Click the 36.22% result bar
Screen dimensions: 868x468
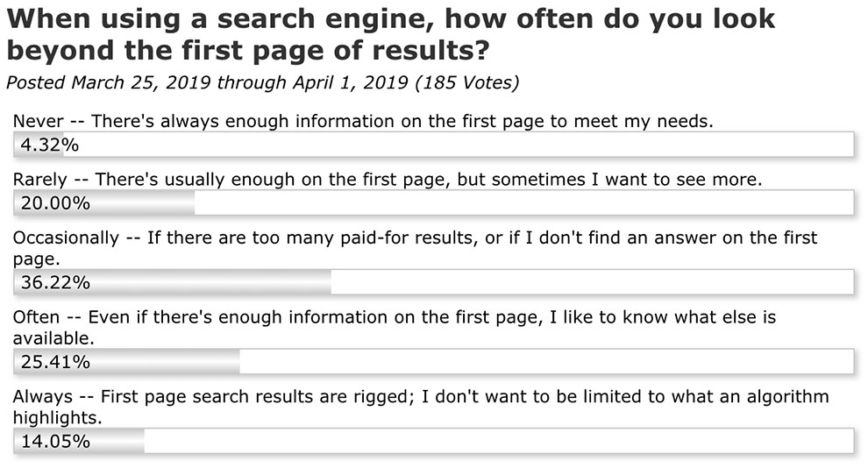(433, 283)
